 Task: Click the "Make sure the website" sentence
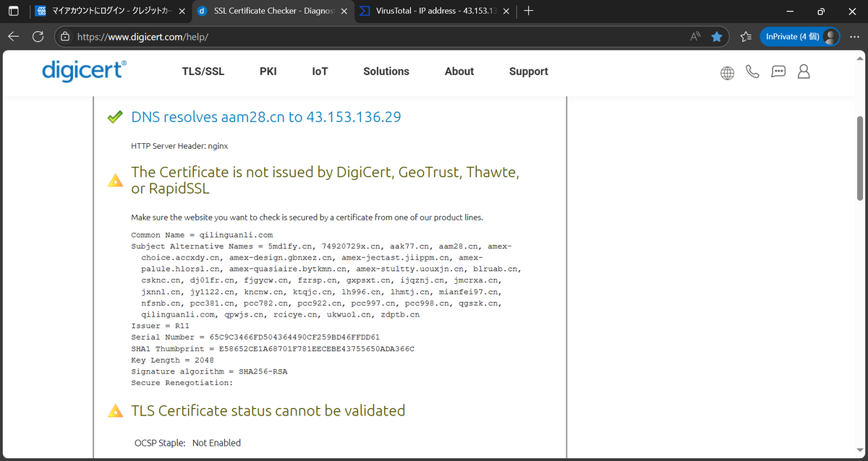(x=307, y=217)
